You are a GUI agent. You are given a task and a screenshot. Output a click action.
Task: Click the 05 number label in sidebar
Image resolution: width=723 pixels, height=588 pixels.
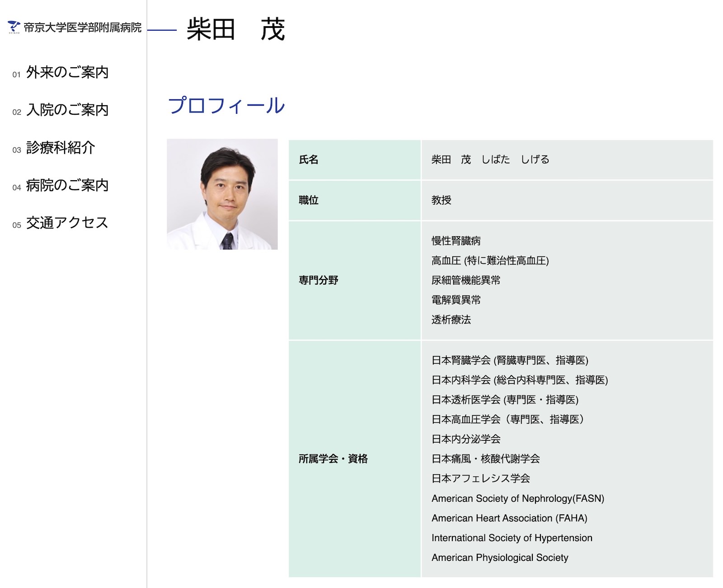point(16,224)
